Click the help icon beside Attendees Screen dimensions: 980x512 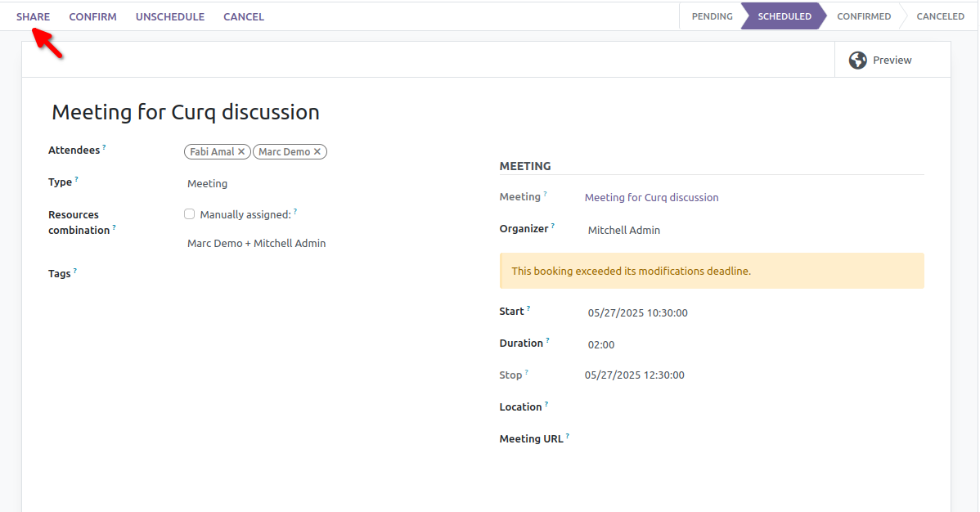(105, 148)
